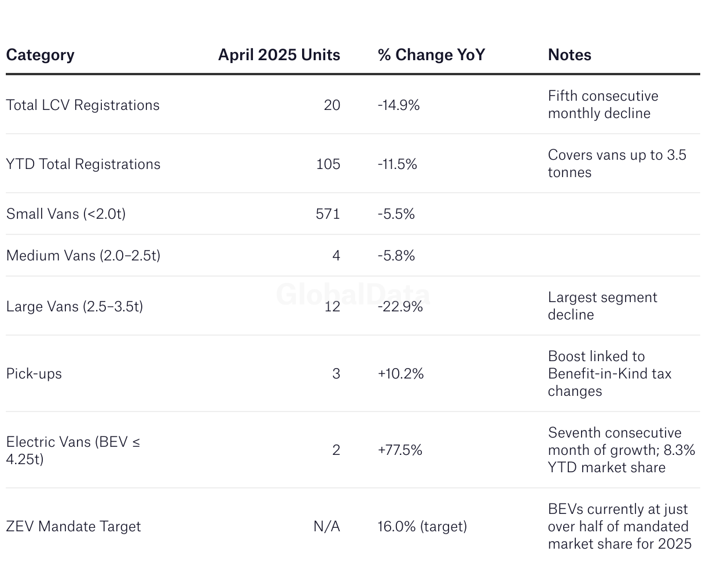Select the +77.5% change value
706x588 pixels.
pyautogui.click(x=400, y=450)
